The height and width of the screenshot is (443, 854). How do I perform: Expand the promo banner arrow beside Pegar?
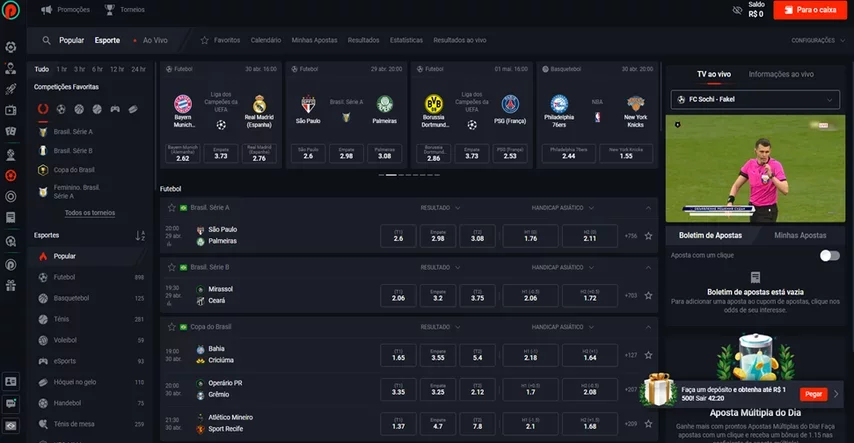(x=836, y=394)
